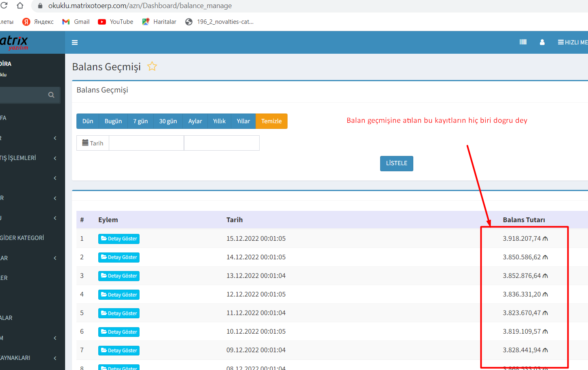588x370 pixels.
Task: Show details for the 15.12.2022 record
Action: tap(119, 239)
